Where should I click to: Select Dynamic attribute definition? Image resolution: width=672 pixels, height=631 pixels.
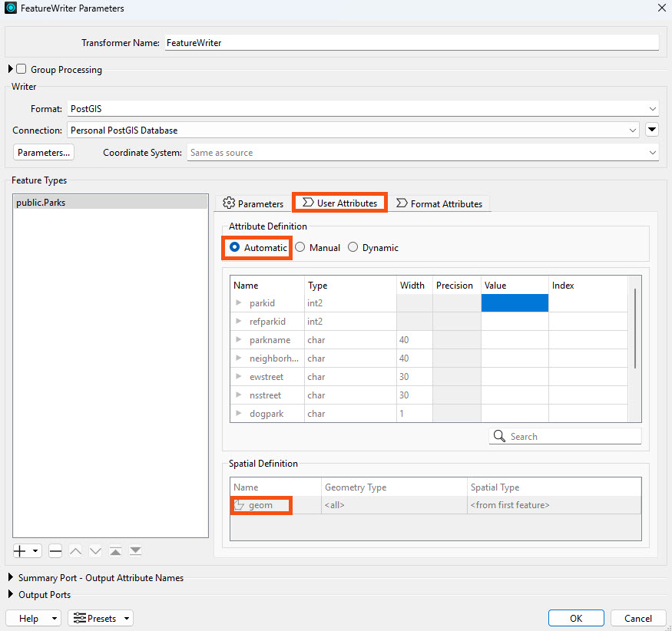pyautogui.click(x=353, y=247)
